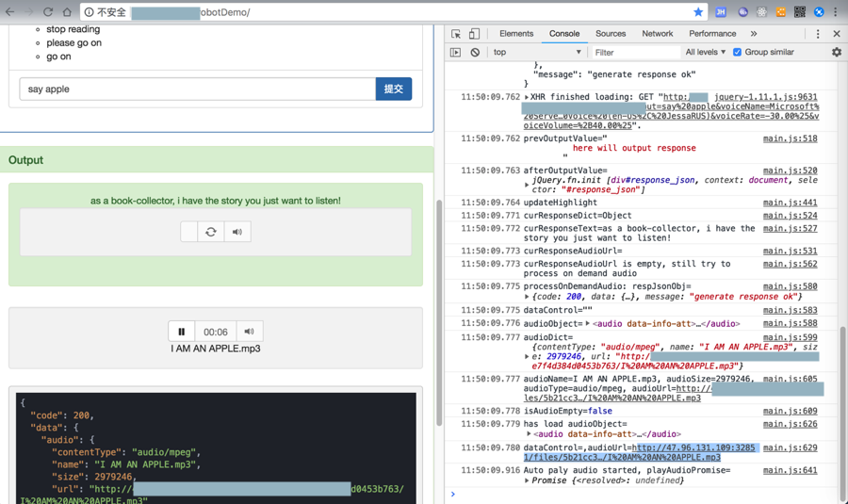Open the console settings gear
Screen dimensions: 848x504
[x=836, y=53]
